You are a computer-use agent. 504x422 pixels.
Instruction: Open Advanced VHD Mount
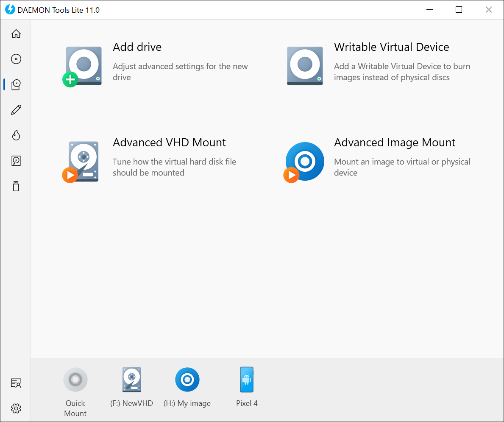[x=169, y=143]
